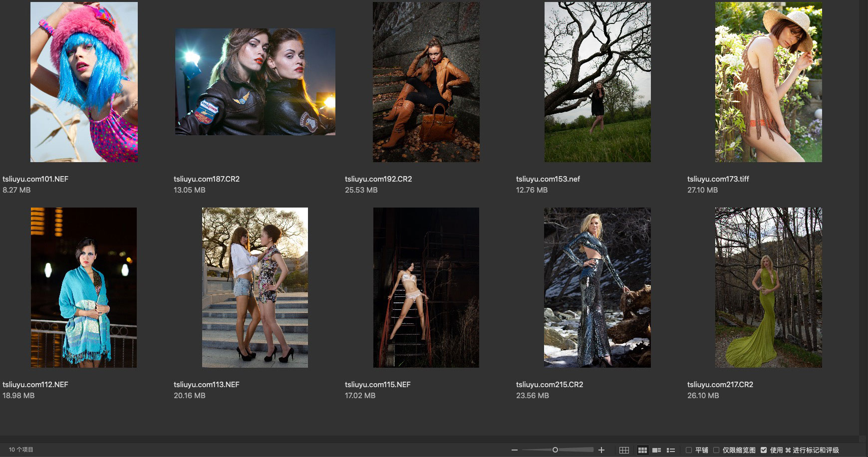Click the filename label tsliuyu.com215.CR2
This screenshot has width=868, height=457.
(550, 385)
